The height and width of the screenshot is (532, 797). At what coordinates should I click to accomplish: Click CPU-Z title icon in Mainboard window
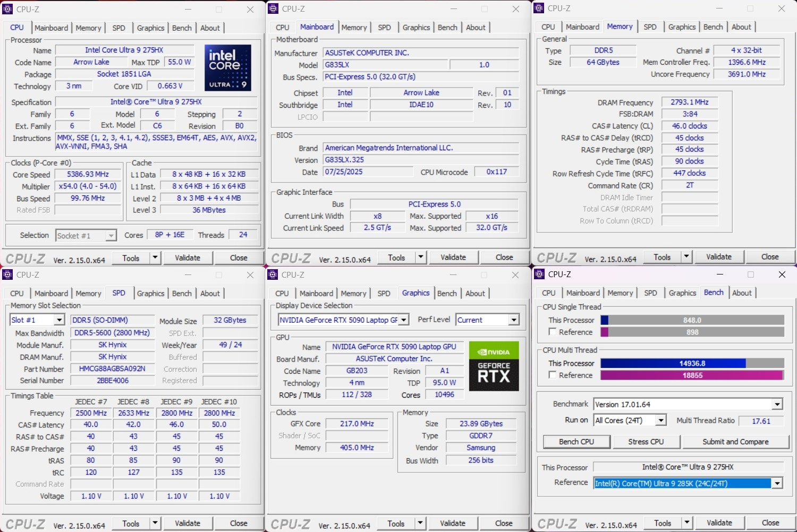pyautogui.click(x=273, y=8)
